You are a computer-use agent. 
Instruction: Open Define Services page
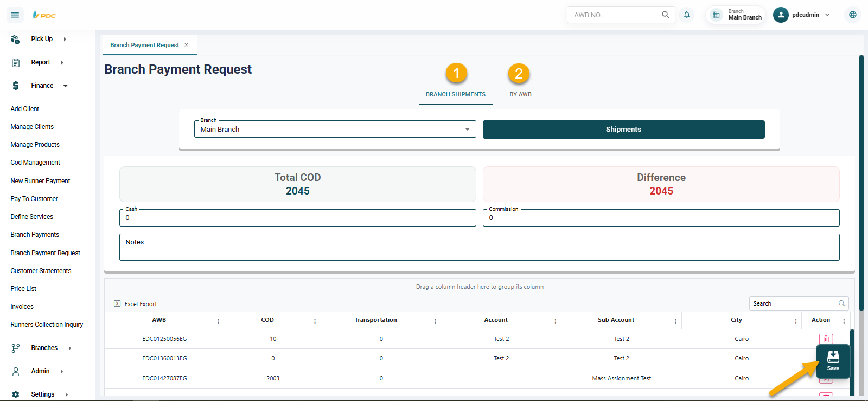point(32,217)
